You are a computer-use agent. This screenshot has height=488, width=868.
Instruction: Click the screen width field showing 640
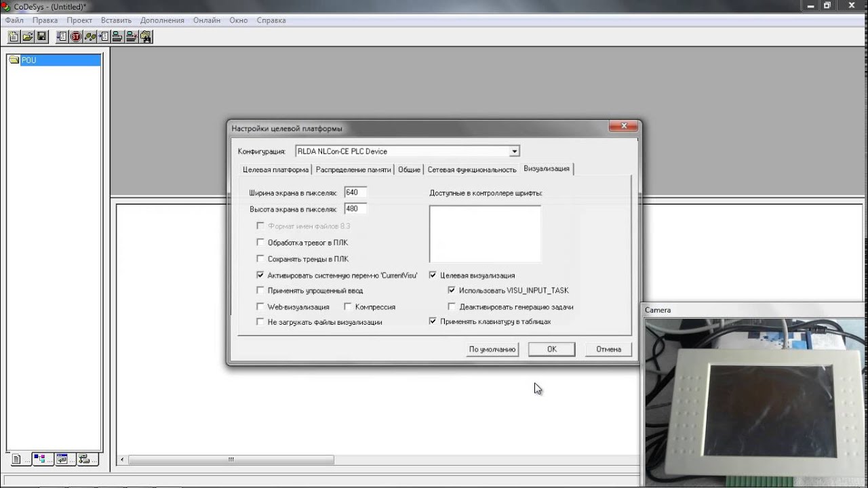(x=355, y=192)
